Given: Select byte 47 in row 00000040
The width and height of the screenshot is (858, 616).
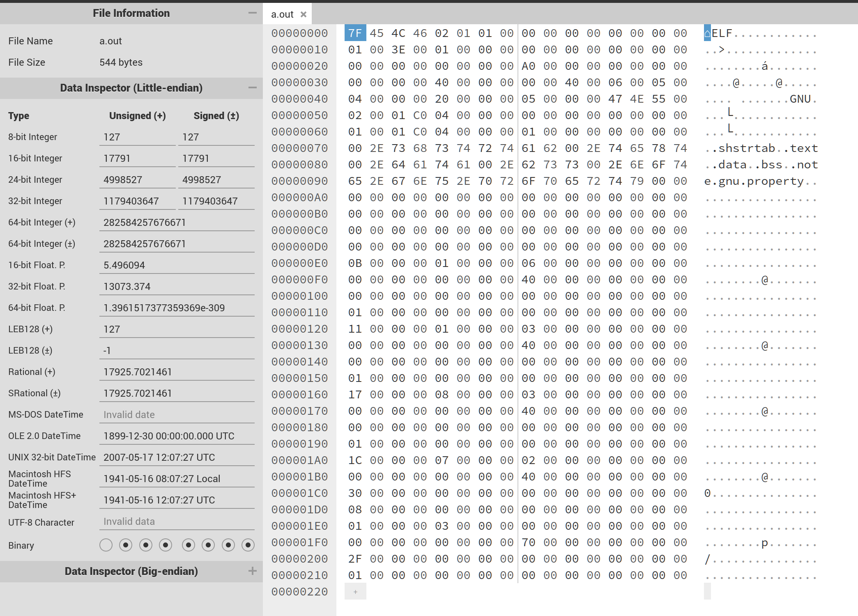Looking at the screenshot, I should pos(615,99).
